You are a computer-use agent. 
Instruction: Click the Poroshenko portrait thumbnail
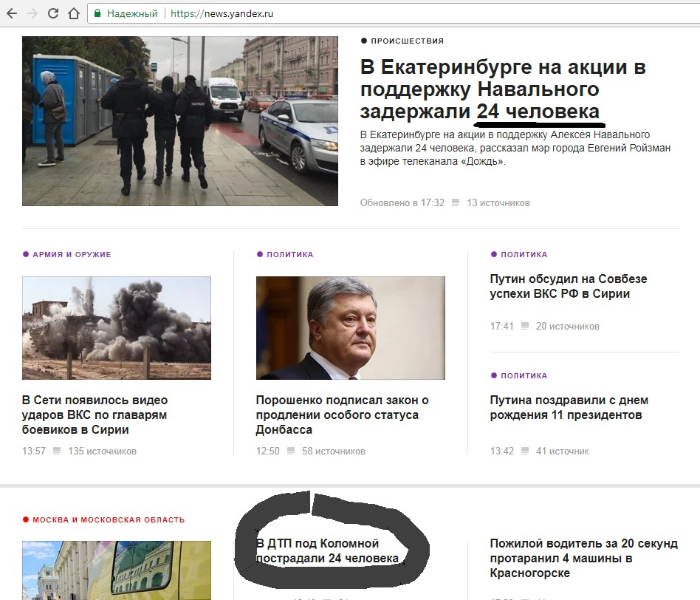click(350, 328)
